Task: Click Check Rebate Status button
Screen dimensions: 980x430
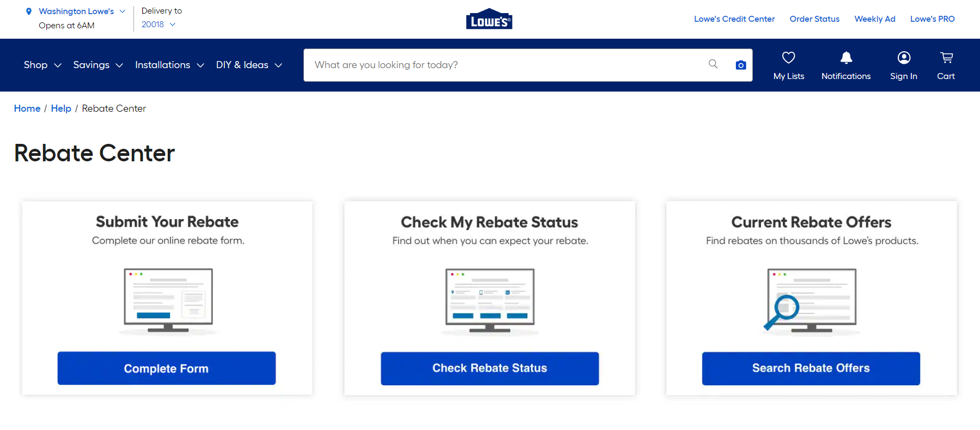Action: pyautogui.click(x=490, y=368)
